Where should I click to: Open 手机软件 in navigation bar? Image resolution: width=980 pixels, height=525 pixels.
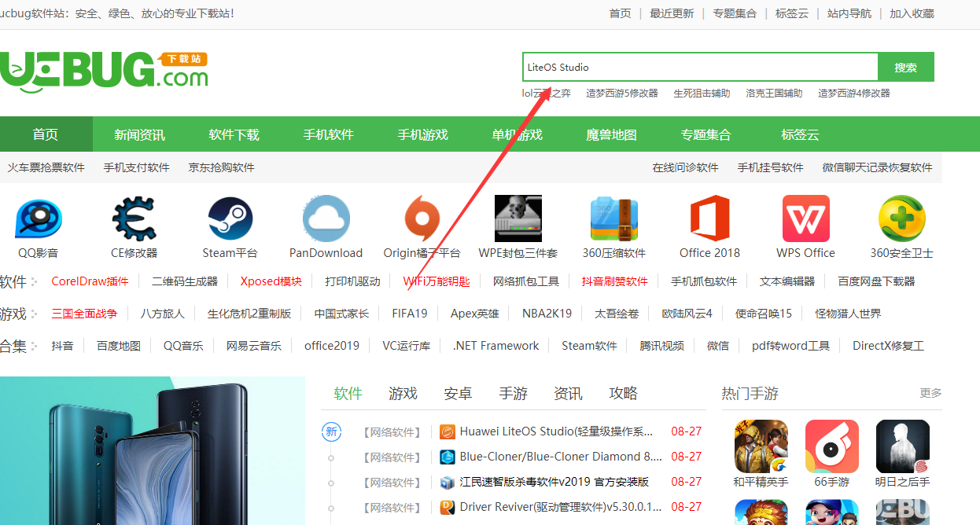[x=329, y=134]
